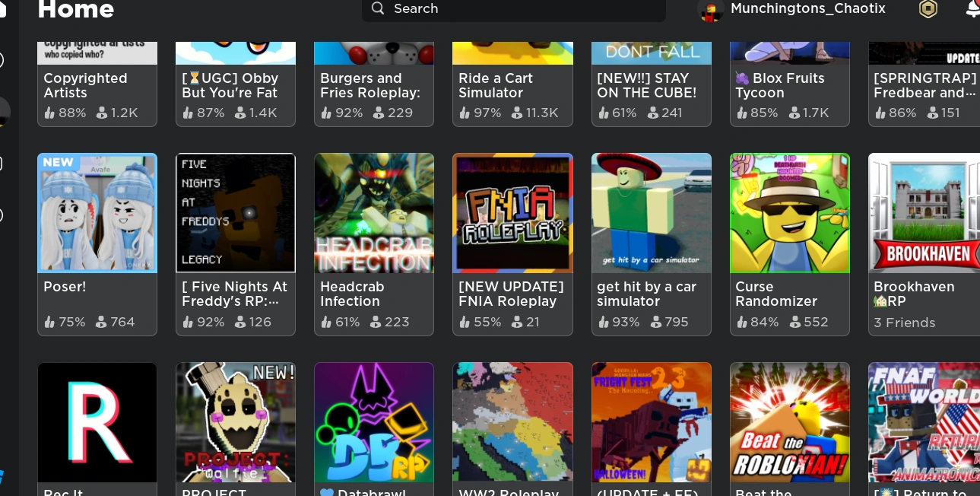Click the username Munchingtons_Chaotix
This screenshot has width=980, height=496.
[808, 8]
